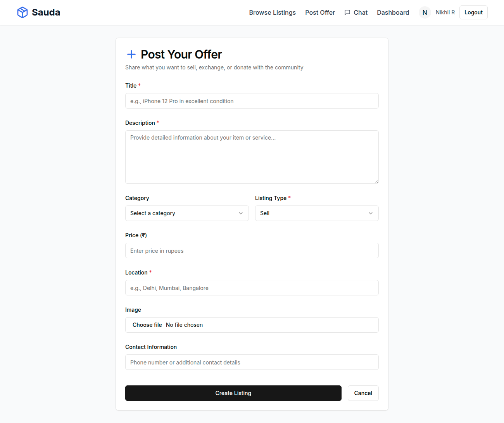The image size is (504, 423).
Task: Click into the Description text area
Action: [252, 157]
